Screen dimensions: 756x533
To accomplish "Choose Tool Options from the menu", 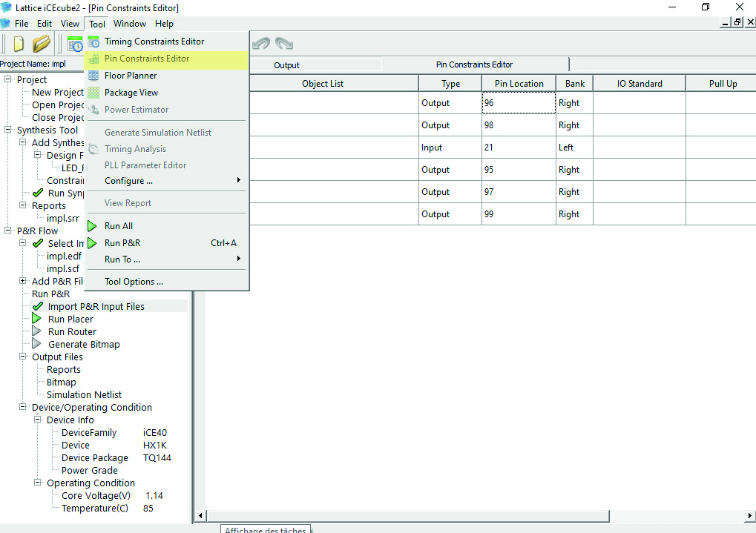I will 167,282.
